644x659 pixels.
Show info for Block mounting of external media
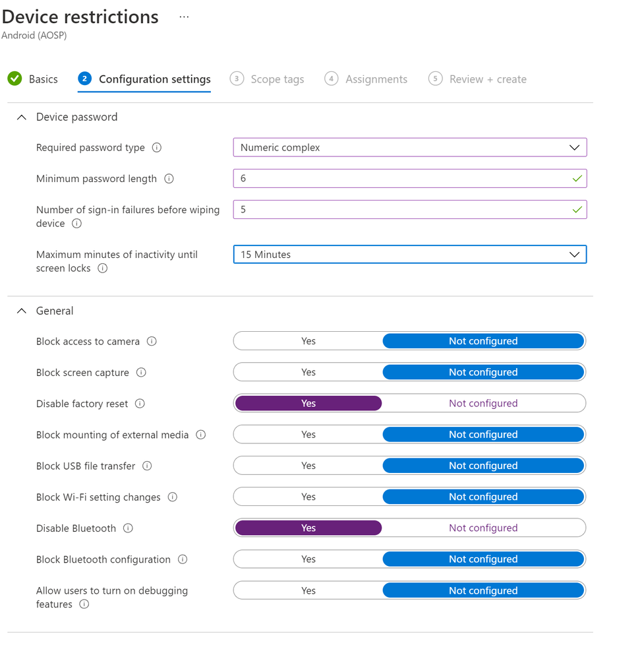[201, 435]
